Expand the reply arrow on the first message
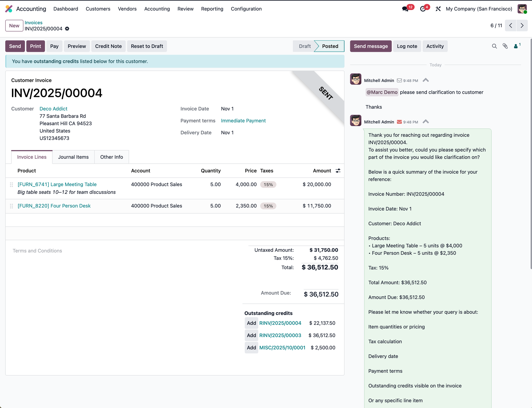 [426, 80]
